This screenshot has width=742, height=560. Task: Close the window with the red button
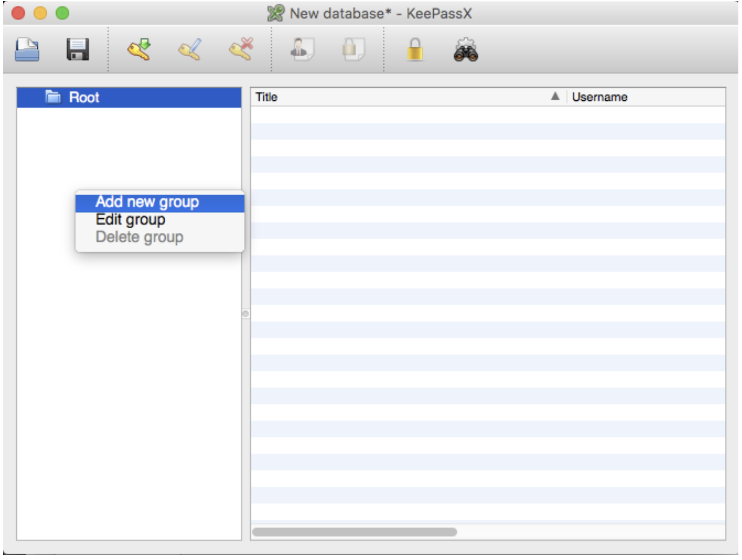(18, 13)
